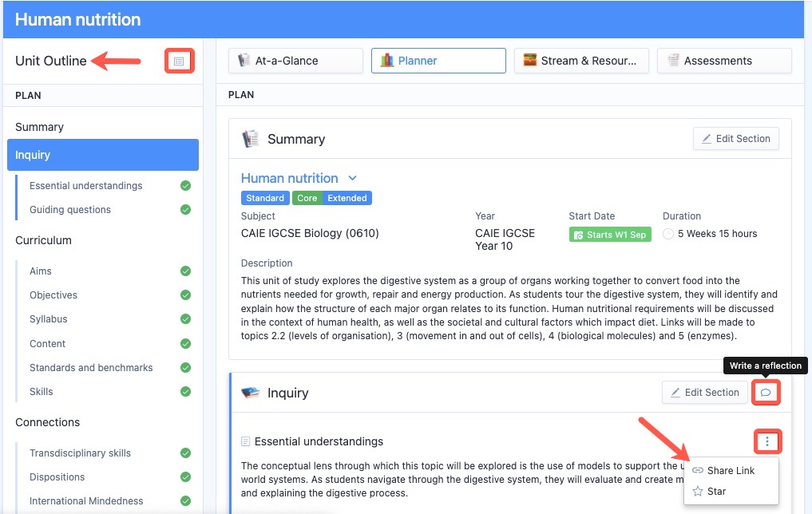The image size is (812, 514).
Task: Toggle the green check next to Aims
Action: [185, 271]
